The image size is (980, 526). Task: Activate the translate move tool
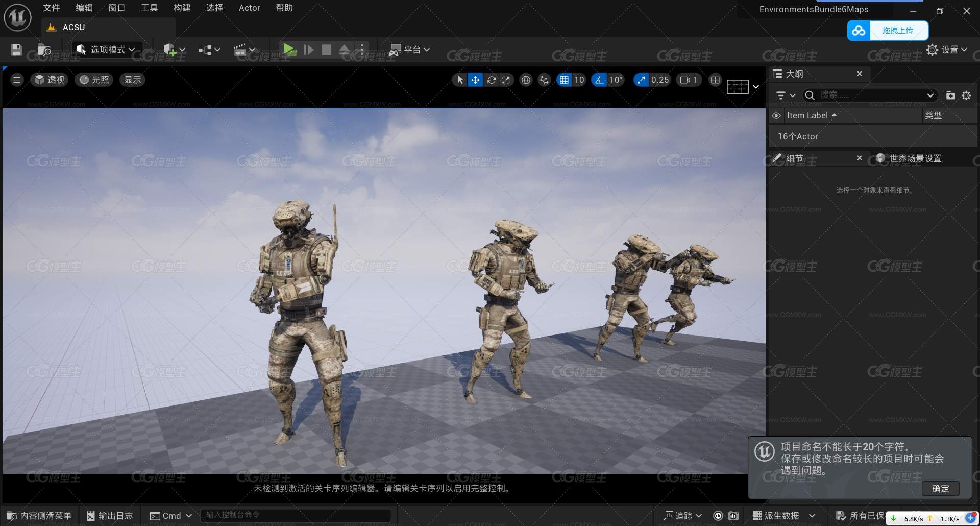click(x=475, y=80)
